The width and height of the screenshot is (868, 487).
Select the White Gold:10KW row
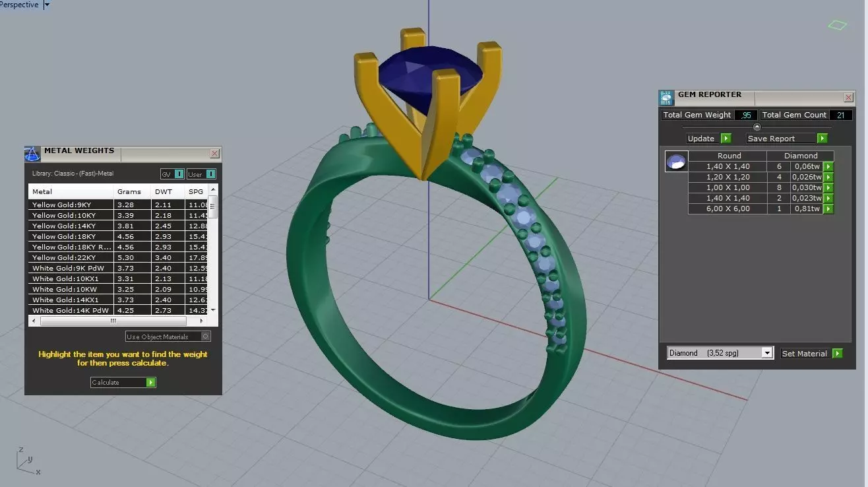(x=118, y=289)
